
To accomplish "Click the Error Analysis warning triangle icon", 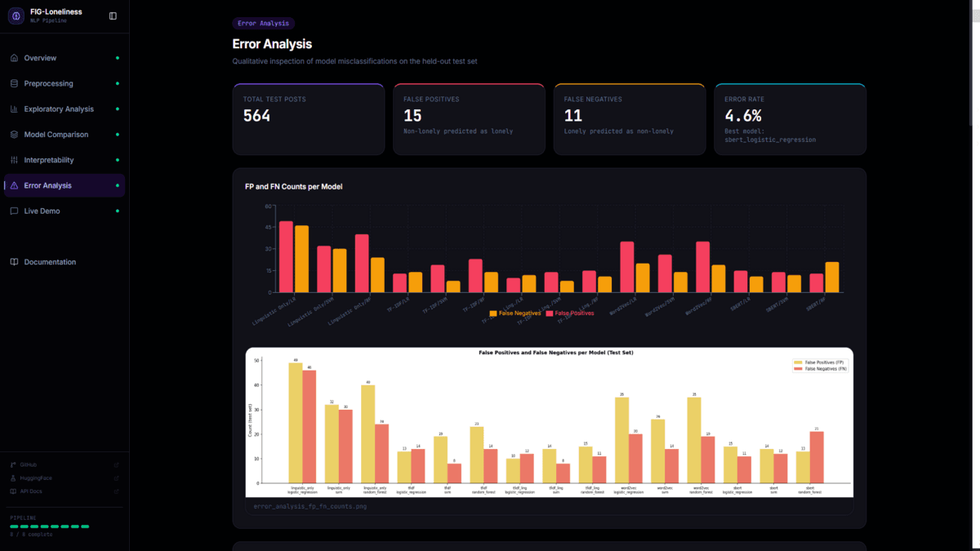I will 14,185.
